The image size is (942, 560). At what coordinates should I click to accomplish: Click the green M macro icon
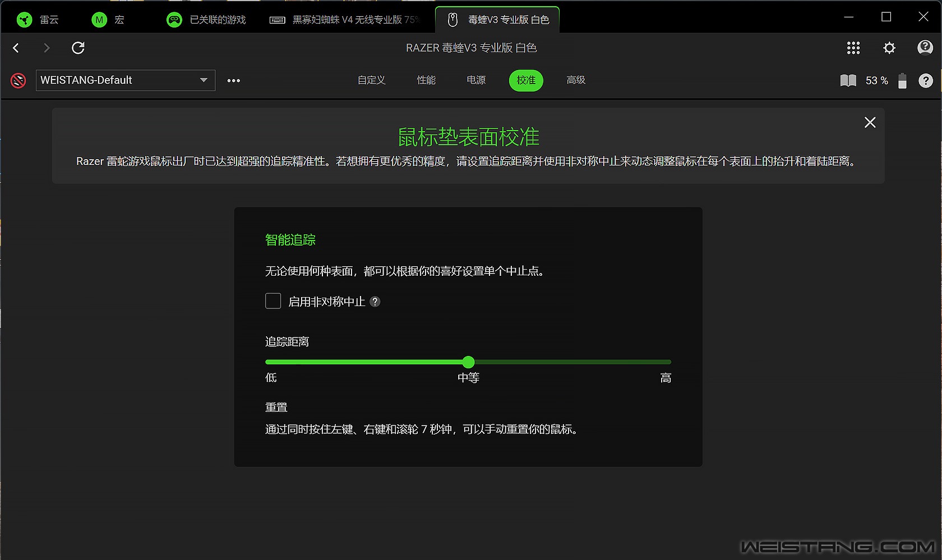(x=99, y=20)
